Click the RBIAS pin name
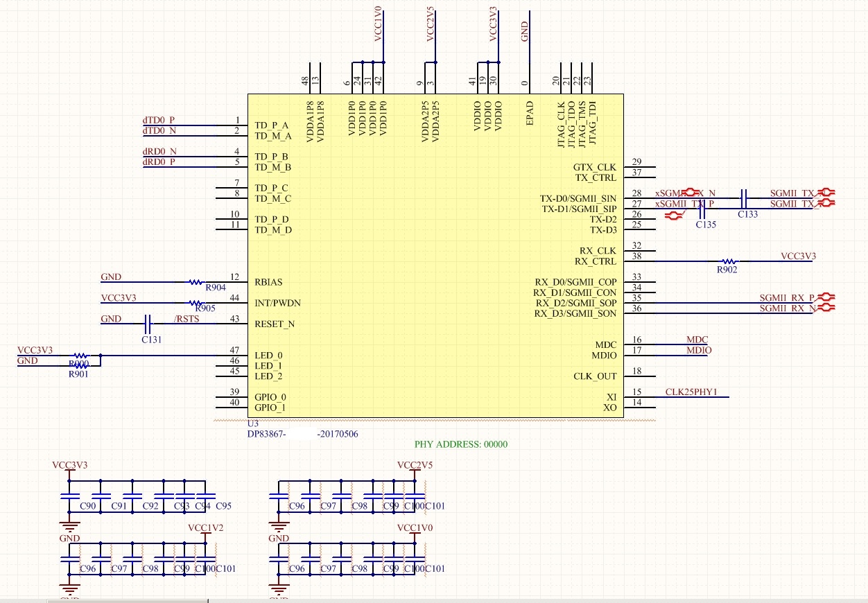The image size is (868, 603). 268,283
